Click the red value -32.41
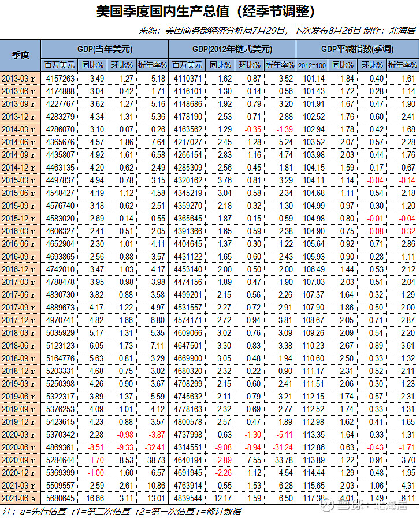 (154, 447)
